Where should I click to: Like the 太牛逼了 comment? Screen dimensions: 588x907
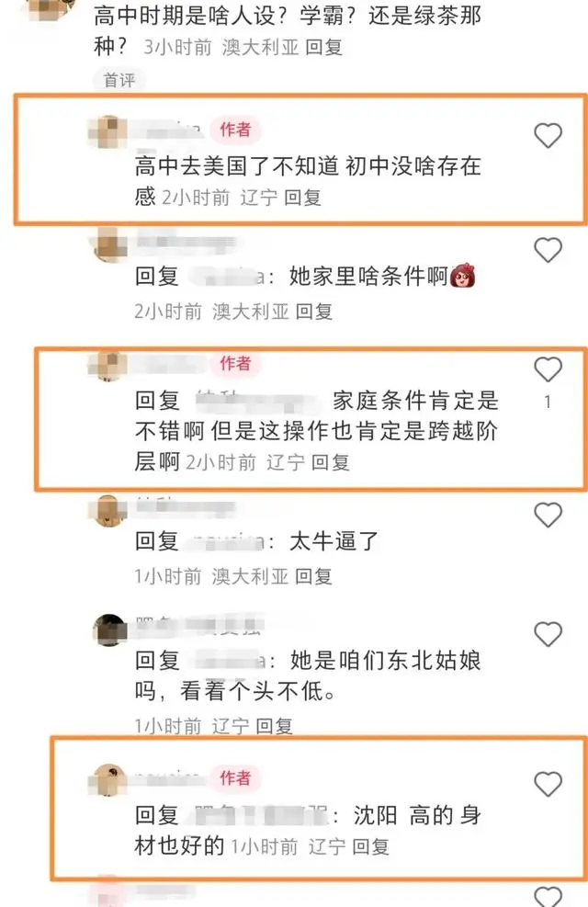coord(548,515)
